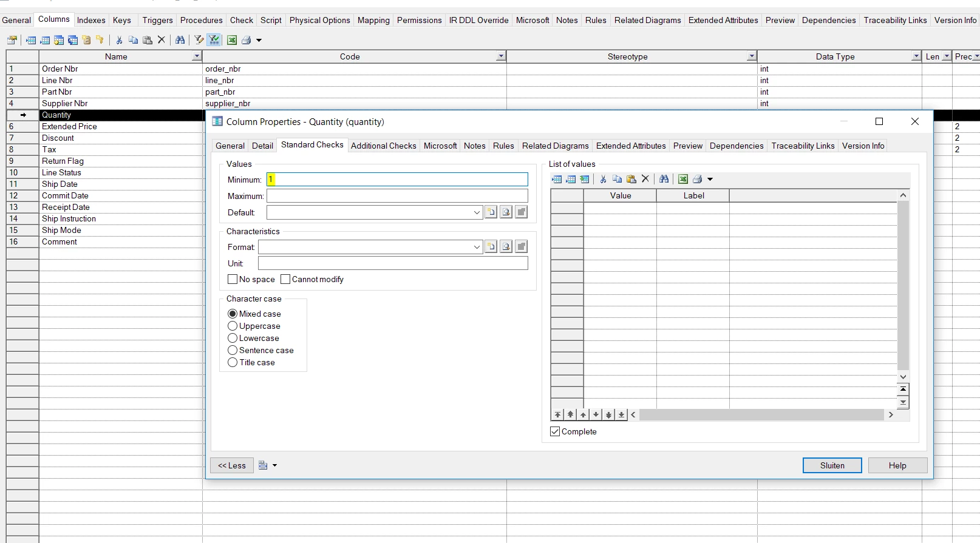The height and width of the screenshot is (543, 980).
Task: Click Delete X icon in Columns toolbar
Action: 161,40
